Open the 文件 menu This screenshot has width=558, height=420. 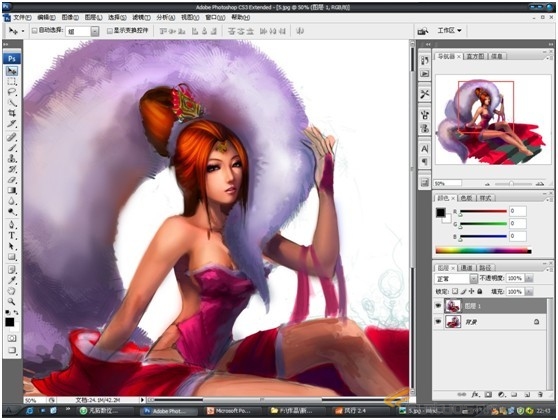point(22,17)
